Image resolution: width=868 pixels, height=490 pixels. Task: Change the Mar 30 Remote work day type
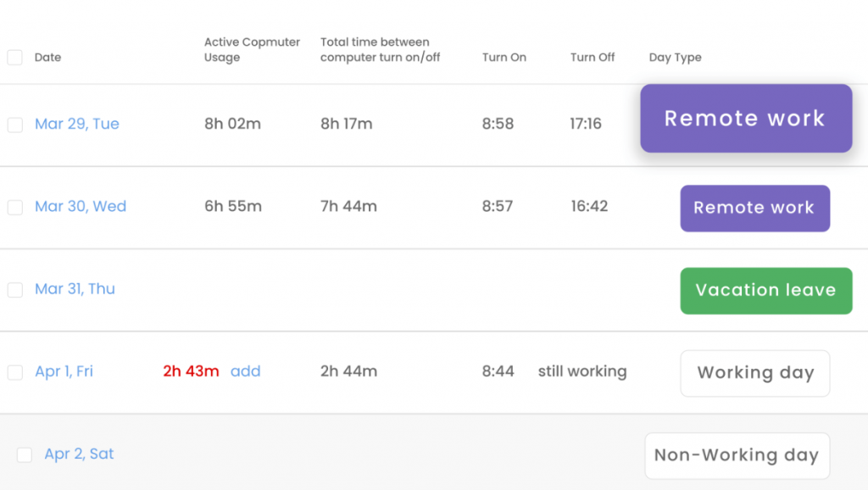tap(754, 208)
